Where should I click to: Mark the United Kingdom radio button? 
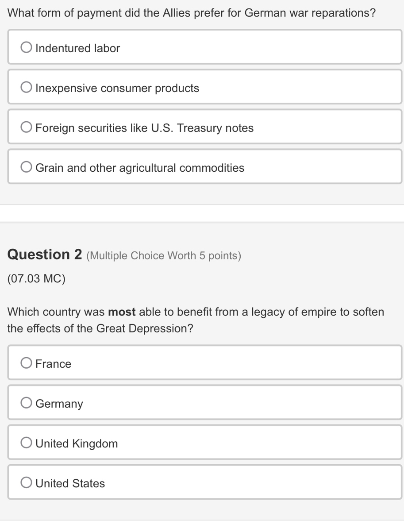27,443
